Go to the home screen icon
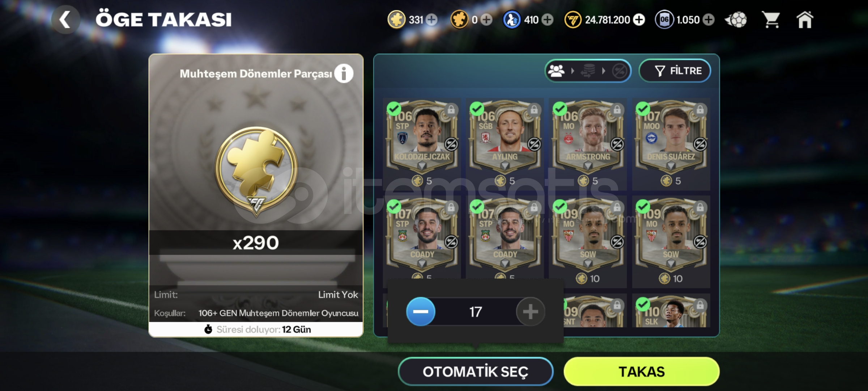This screenshot has height=391, width=868. pyautogui.click(x=805, y=20)
